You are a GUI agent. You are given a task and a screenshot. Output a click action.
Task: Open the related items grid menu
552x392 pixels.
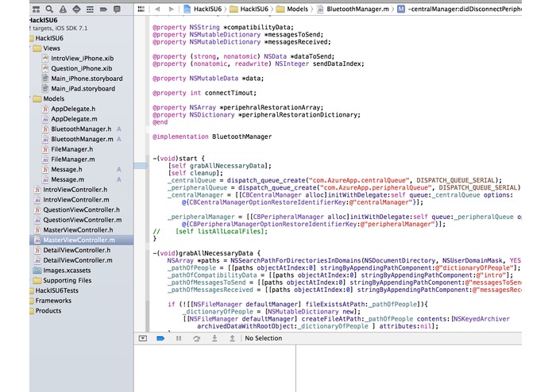click(141, 10)
